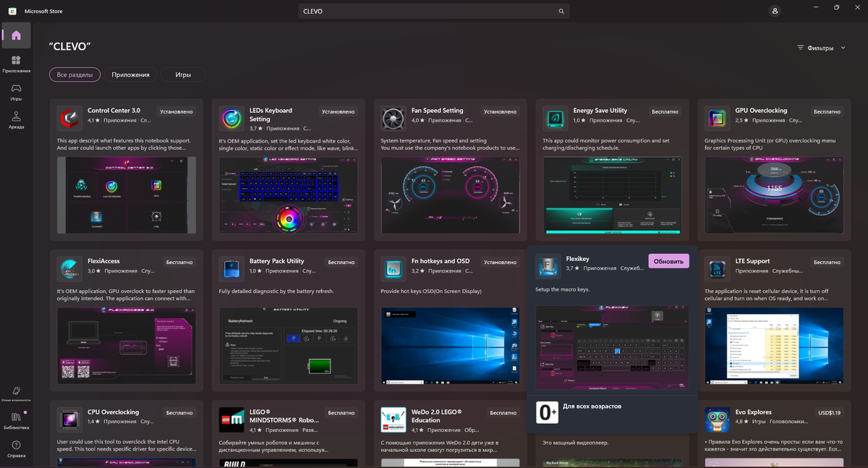Click Установлено badge on Fn hotkeys and OSD
868x468 pixels.
click(x=501, y=263)
